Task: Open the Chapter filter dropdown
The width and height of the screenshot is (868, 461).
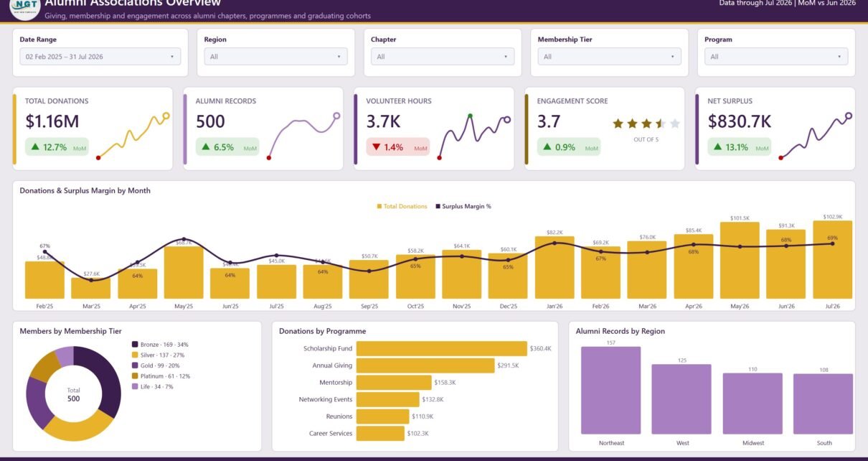Action: point(443,57)
